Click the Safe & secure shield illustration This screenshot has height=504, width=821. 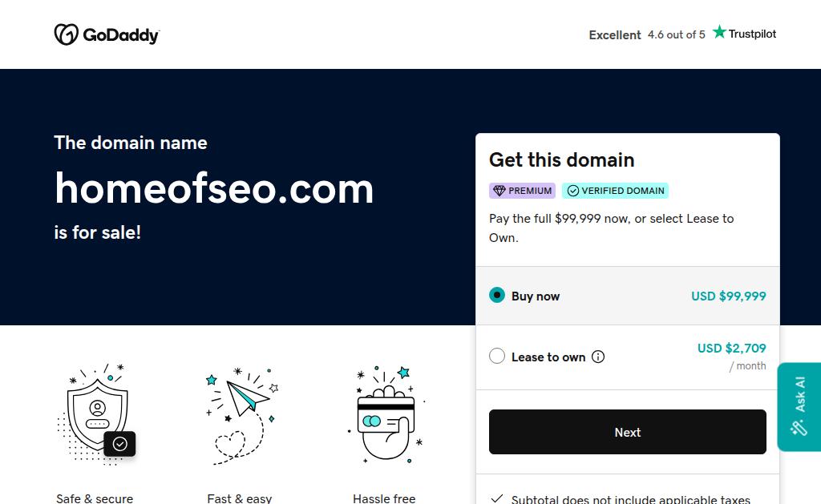click(96, 414)
